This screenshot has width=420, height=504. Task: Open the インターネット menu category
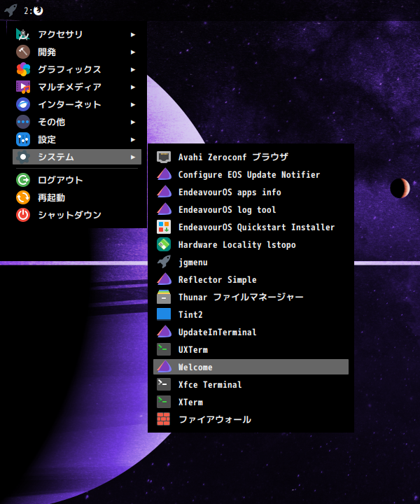tap(77, 104)
